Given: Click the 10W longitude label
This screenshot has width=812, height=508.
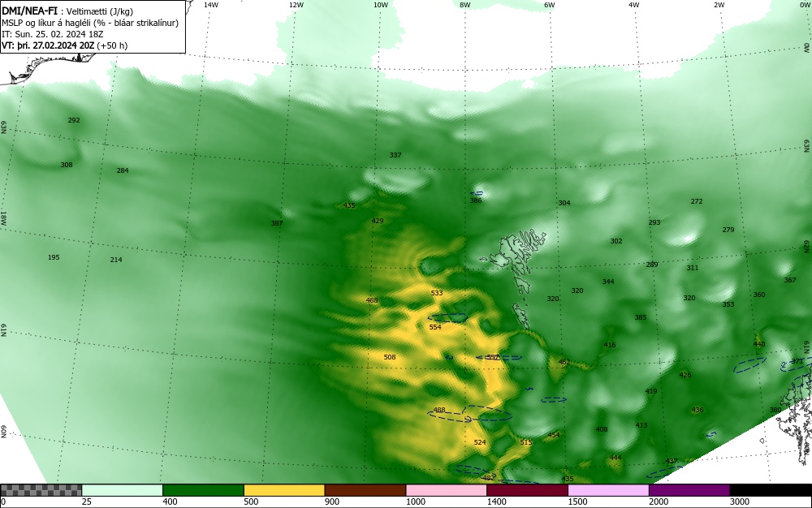Looking at the screenshot, I should (x=381, y=5).
